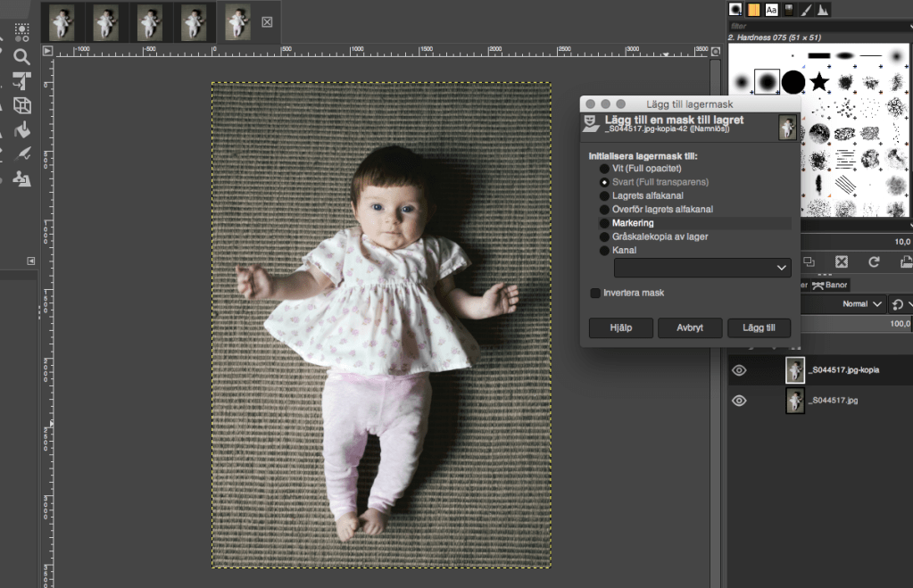Hide the _S044517.jpg-kopia layer
The image size is (913, 588).
739,370
